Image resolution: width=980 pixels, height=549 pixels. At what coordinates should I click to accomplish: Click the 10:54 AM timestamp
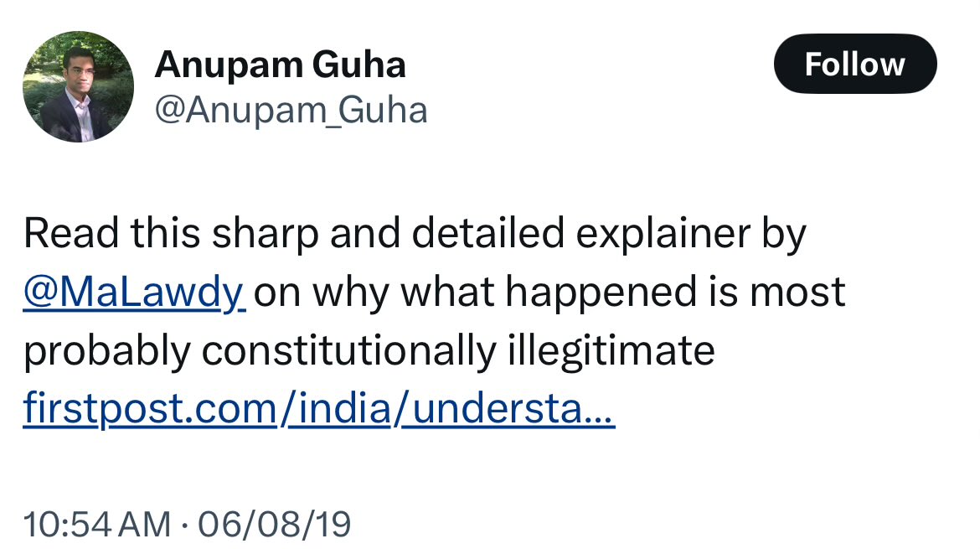96,525
